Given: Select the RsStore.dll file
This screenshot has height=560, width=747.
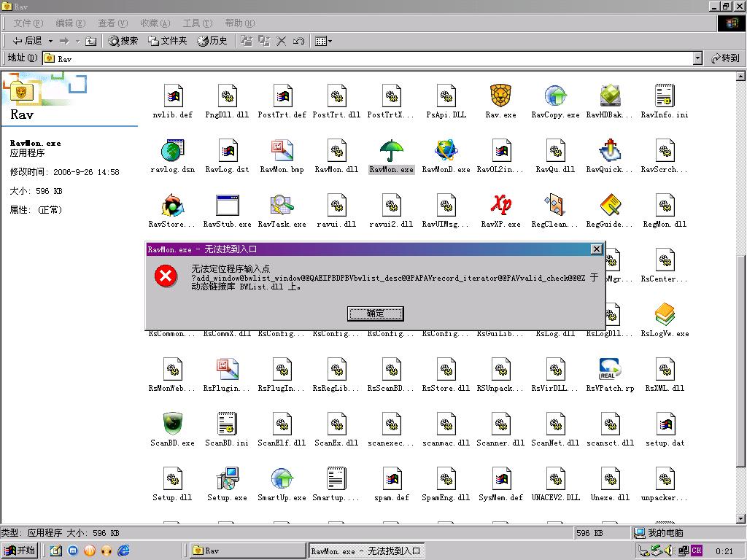Looking at the screenshot, I should pos(446,369).
